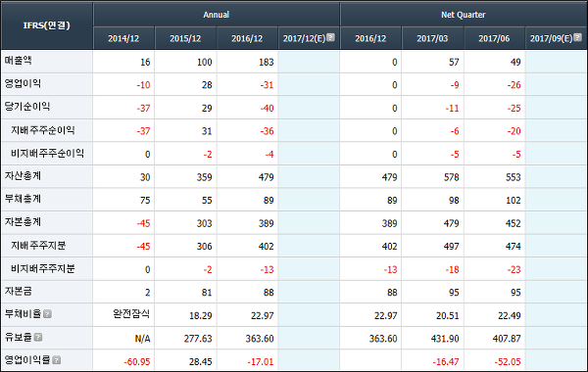
Task: Click 자본금 value 81 for 2015/12
Action: [207, 293]
